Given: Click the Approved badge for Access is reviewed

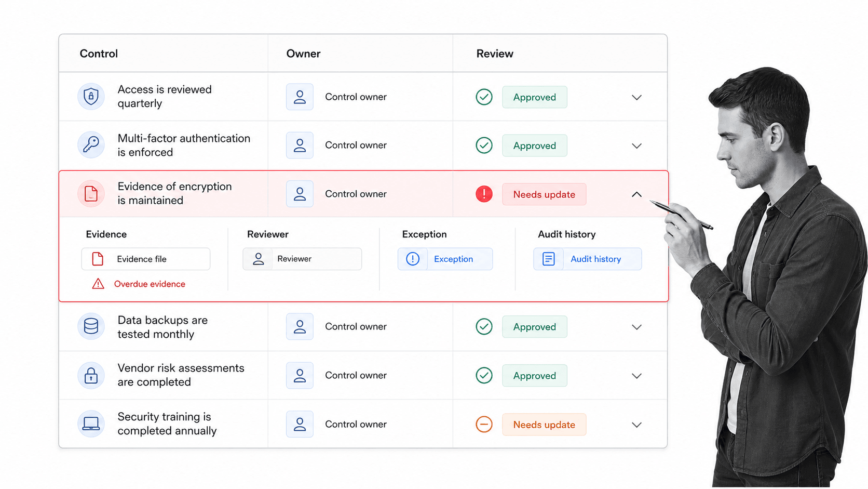Looking at the screenshot, I should tap(535, 97).
